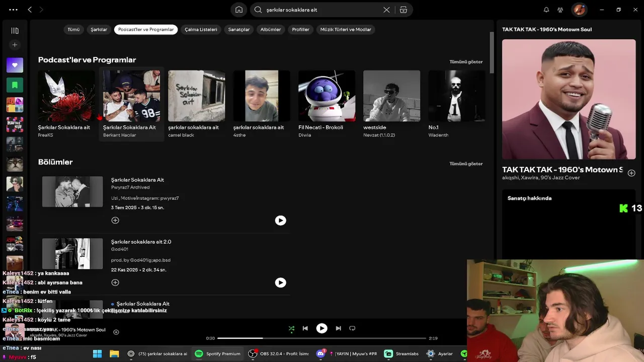
Task: Open Ayarlar settings taskbar item
Action: click(440, 354)
